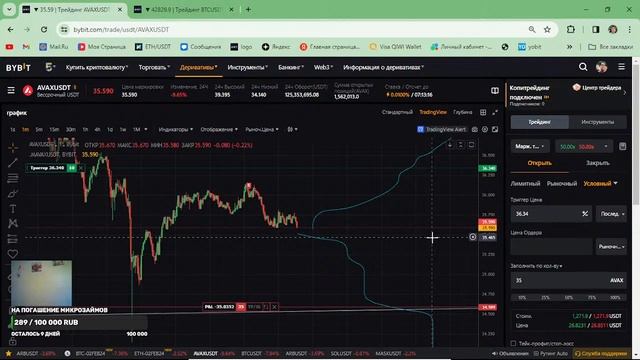Click the BYBIT logo
Viewport: 640px width, 360px height.
pos(18,67)
